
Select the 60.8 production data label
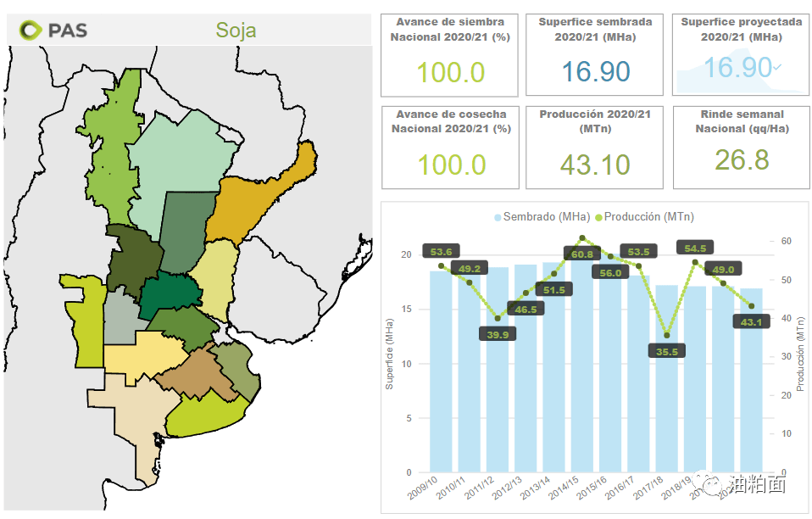click(x=582, y=254)
